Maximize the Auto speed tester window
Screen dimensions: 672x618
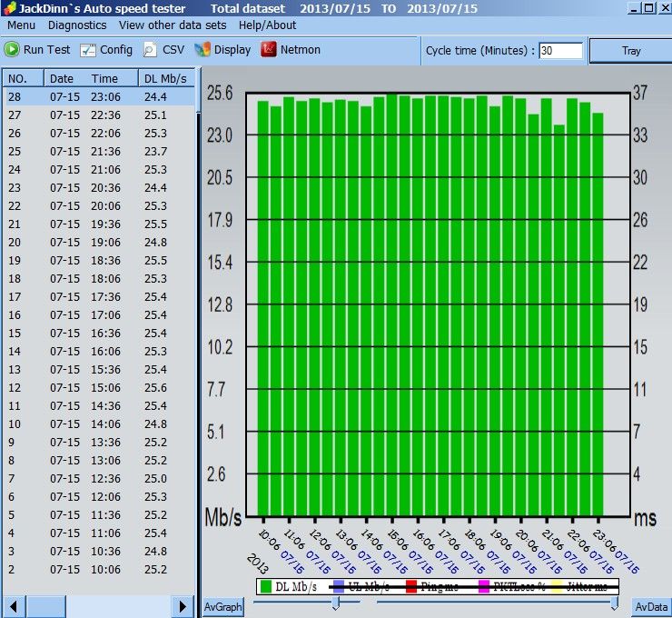pyautogui.click(x=649, y=8)
